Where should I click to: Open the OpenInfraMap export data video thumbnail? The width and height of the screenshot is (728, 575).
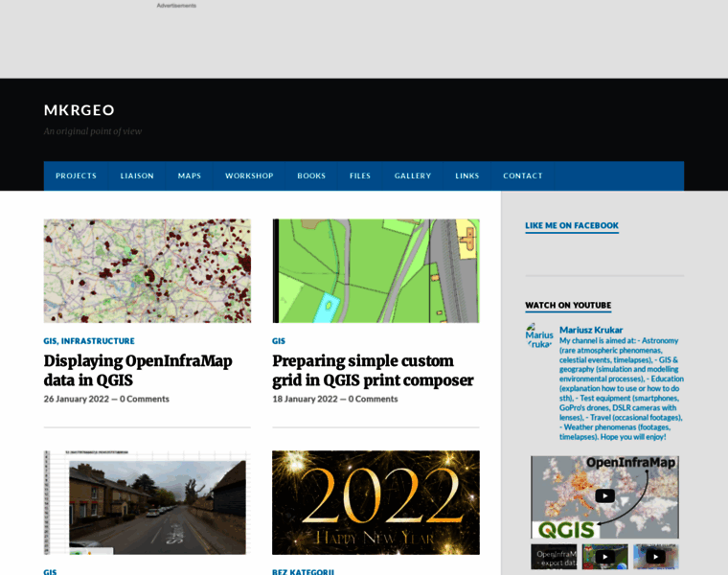point(554,557)
